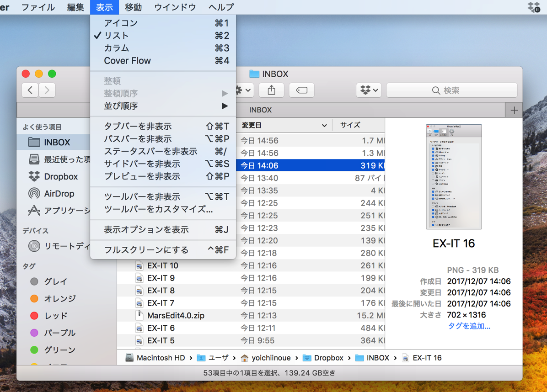Viewport: 547px width, 392px height.
Task: Click the タグを追加… link
Action: pos(469,326)
